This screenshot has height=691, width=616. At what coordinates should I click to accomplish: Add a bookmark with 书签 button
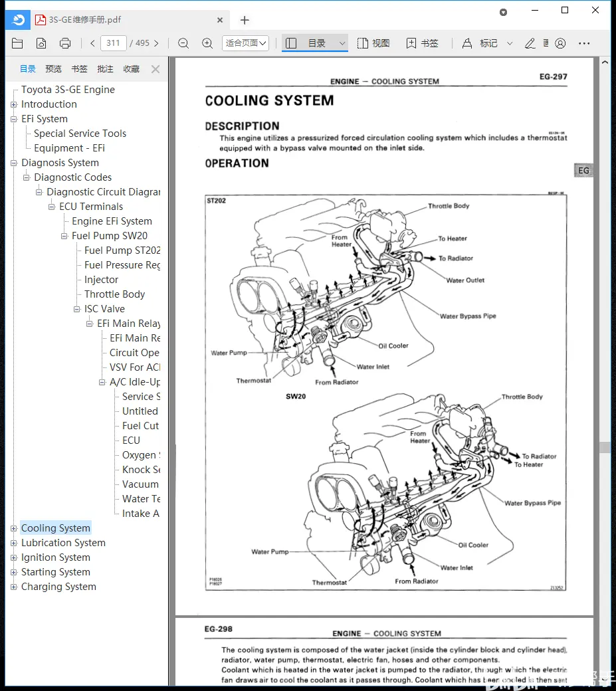point(422,43)
